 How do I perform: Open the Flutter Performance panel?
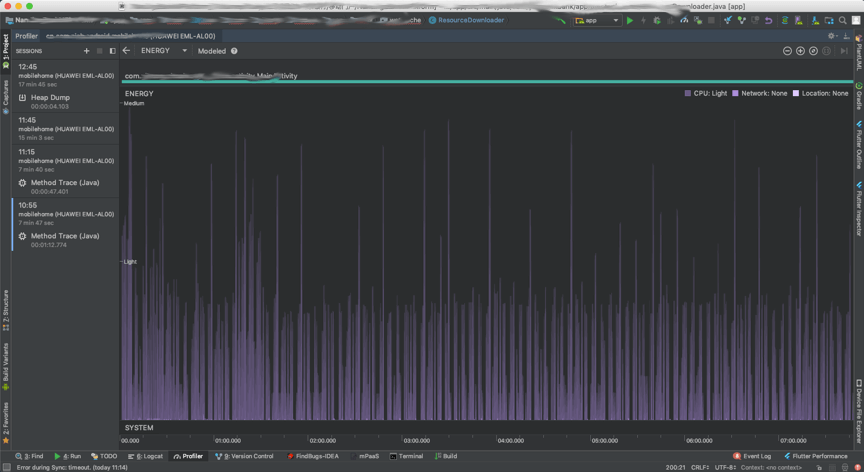pos(818,456)
